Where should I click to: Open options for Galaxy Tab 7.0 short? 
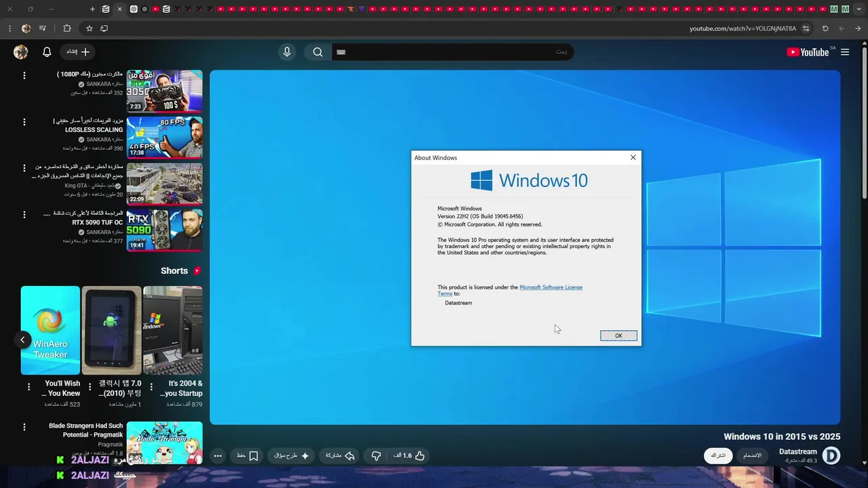(89, 387)
